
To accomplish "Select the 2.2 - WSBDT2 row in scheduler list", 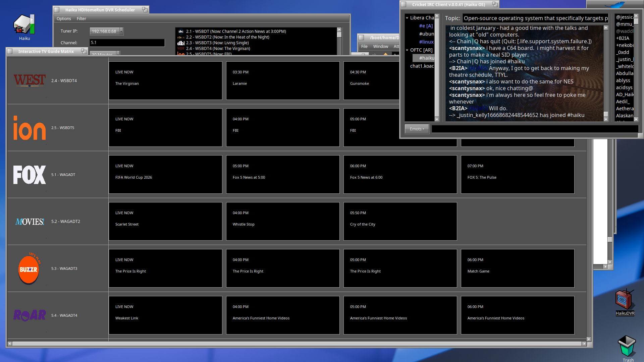I will click(257, 37).
